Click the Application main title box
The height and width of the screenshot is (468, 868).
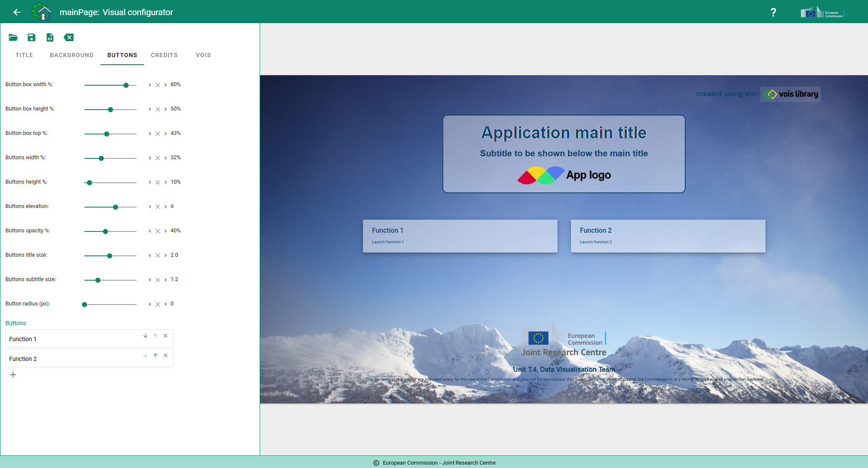pyautogui.click(x=564, y=154)
